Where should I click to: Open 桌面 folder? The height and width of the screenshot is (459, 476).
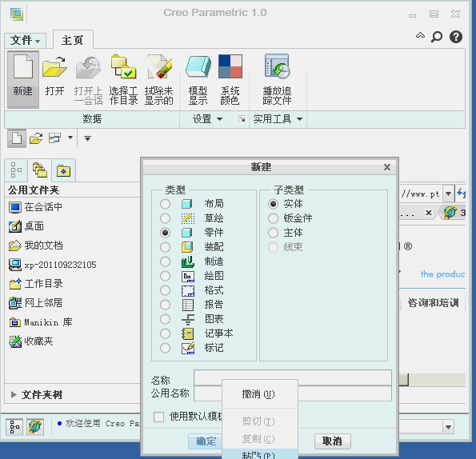coord(26,226)
